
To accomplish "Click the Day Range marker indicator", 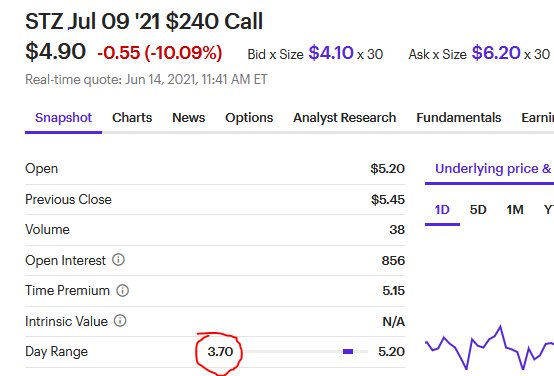I will pos(348,351).
